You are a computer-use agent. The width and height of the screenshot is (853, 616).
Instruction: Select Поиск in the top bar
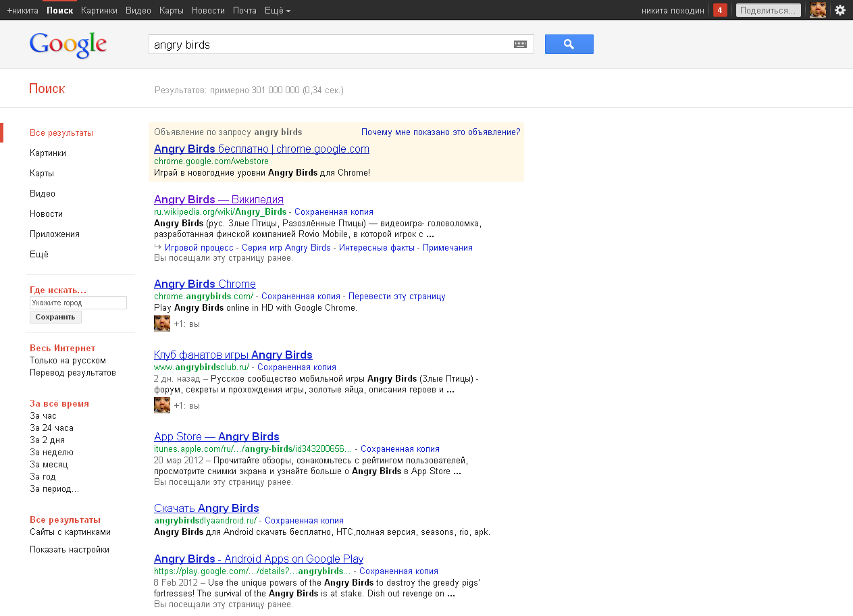[60, 11]
